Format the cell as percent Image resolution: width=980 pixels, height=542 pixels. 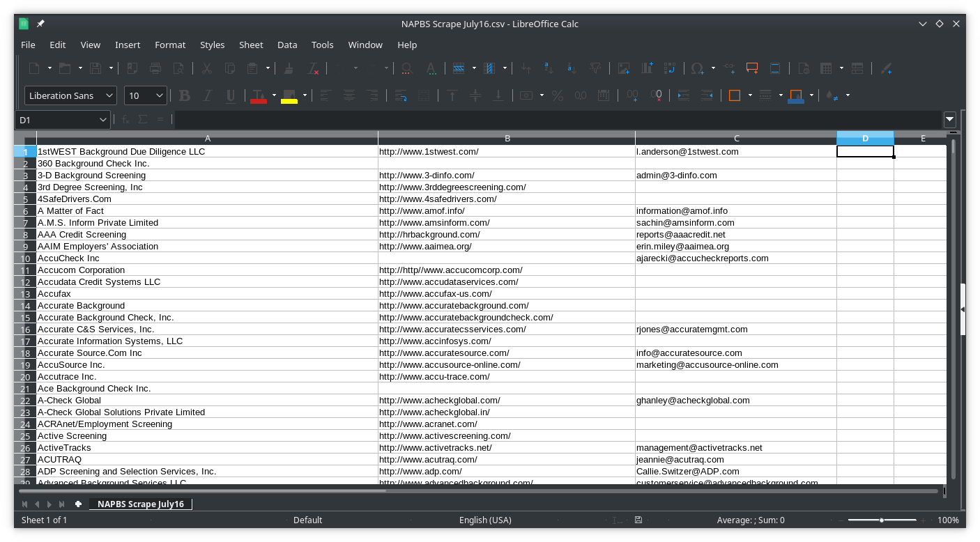tap(558, 95)
